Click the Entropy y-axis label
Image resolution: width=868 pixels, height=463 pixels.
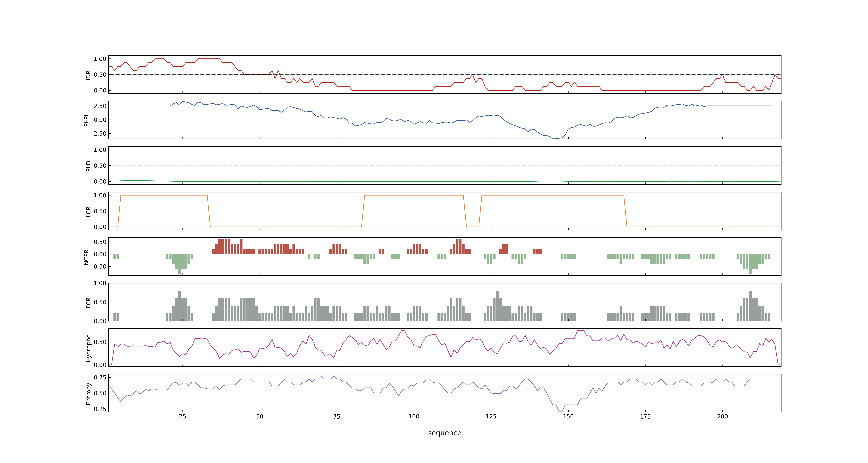pyautogui.click(x=88, y=393)
